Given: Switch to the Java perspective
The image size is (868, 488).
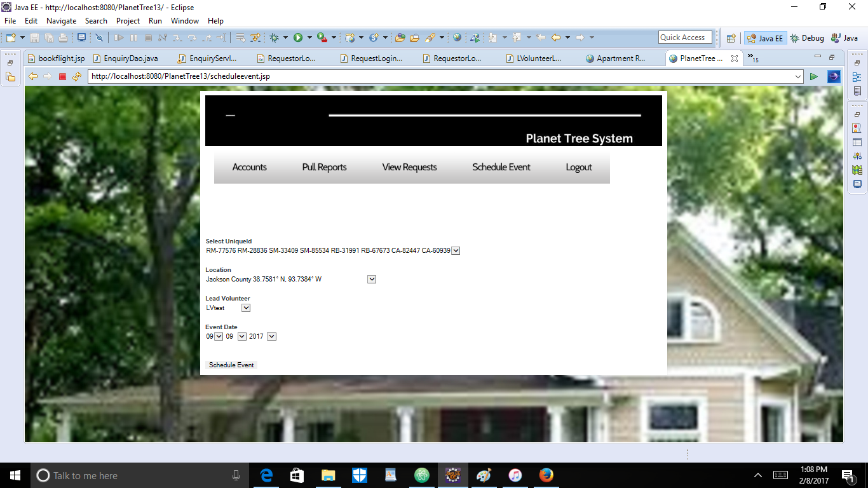Looking at the screenshot, I should click(844, 38).
